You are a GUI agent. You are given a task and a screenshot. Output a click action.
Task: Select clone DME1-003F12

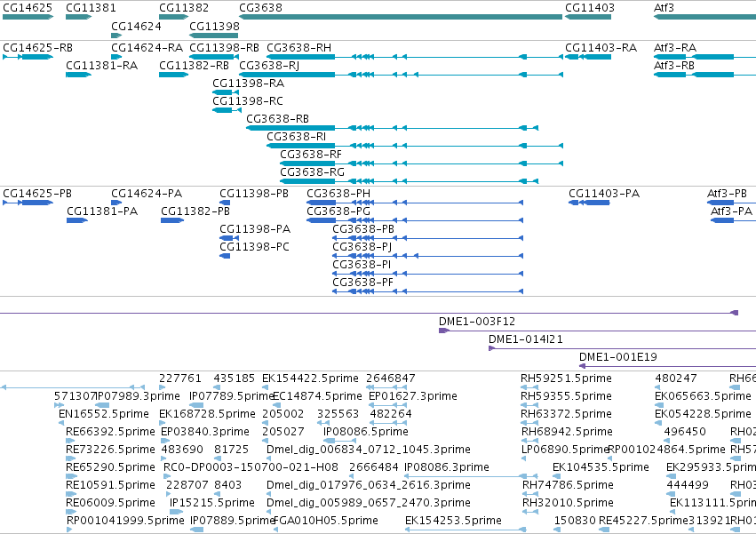[x=597, y=331]
